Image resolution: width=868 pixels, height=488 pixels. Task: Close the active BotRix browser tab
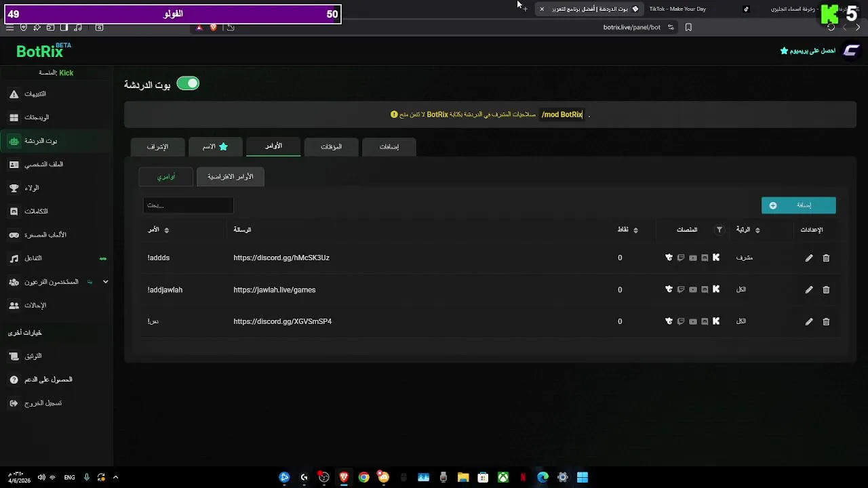click(x=542, y=9)
